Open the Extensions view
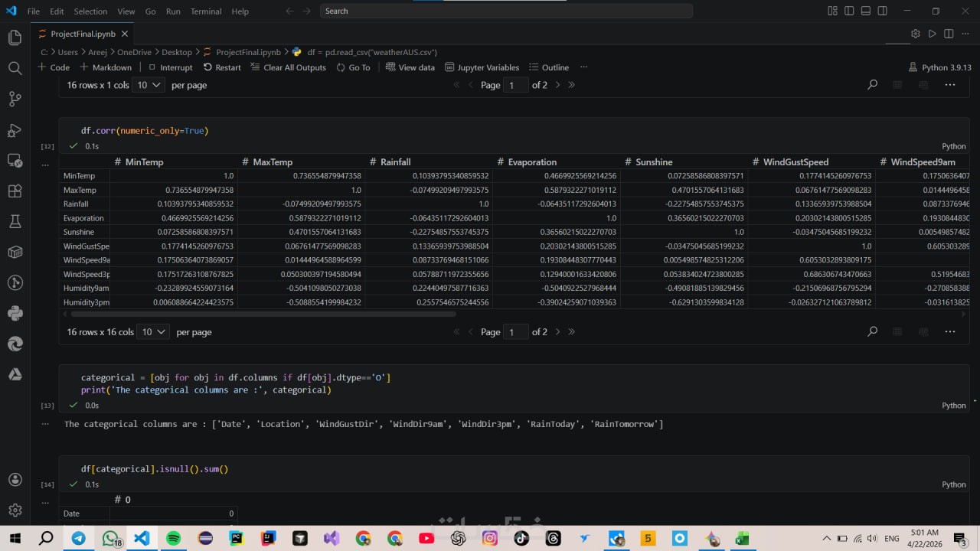Screen dimensions: 980x551 (15, 191)
